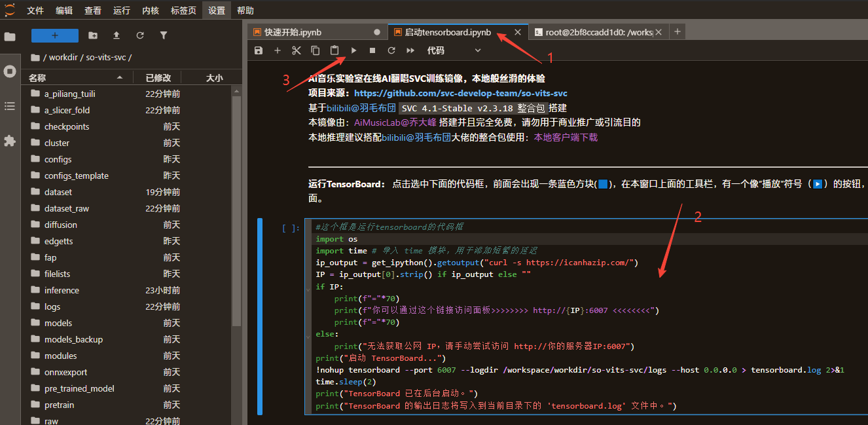
Task: Toggle the file filter icon
Action: pos(164,35)
